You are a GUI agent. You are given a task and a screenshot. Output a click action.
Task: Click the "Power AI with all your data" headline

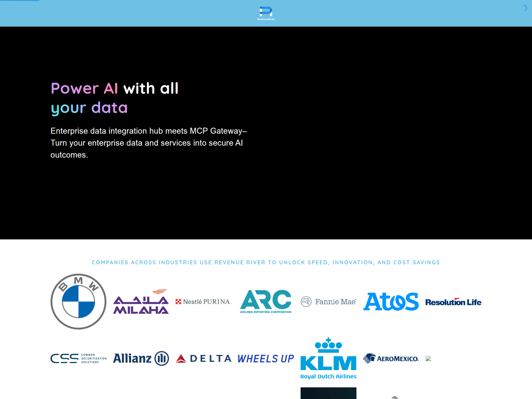(115, 98)
